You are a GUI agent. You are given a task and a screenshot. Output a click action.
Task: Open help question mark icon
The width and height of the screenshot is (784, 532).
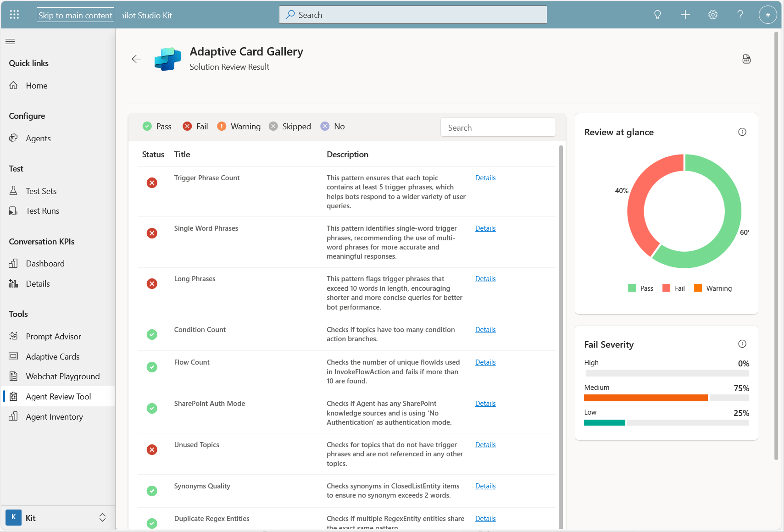[x=740, y=15]
